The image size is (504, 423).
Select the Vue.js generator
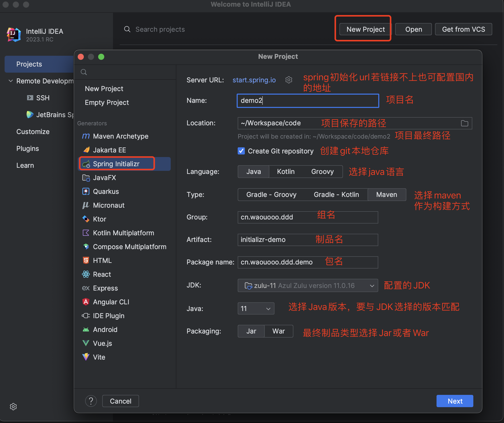102,343
